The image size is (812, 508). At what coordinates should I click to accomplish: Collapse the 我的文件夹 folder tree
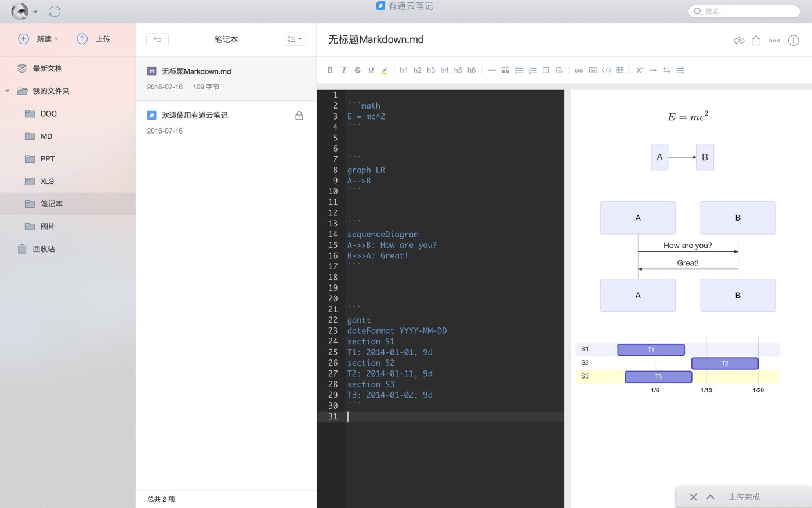click(8, 91)
